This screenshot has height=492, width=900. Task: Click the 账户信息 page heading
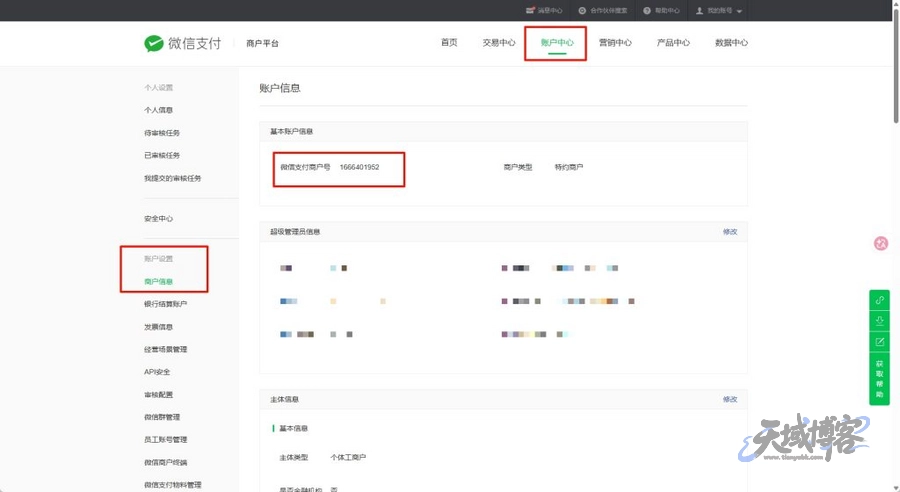pyautogui.click(x=280, y=88)
